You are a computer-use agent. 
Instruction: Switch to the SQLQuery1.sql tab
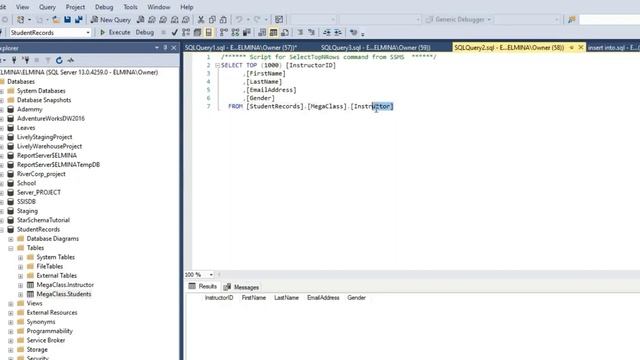click(x=240, y=48)
